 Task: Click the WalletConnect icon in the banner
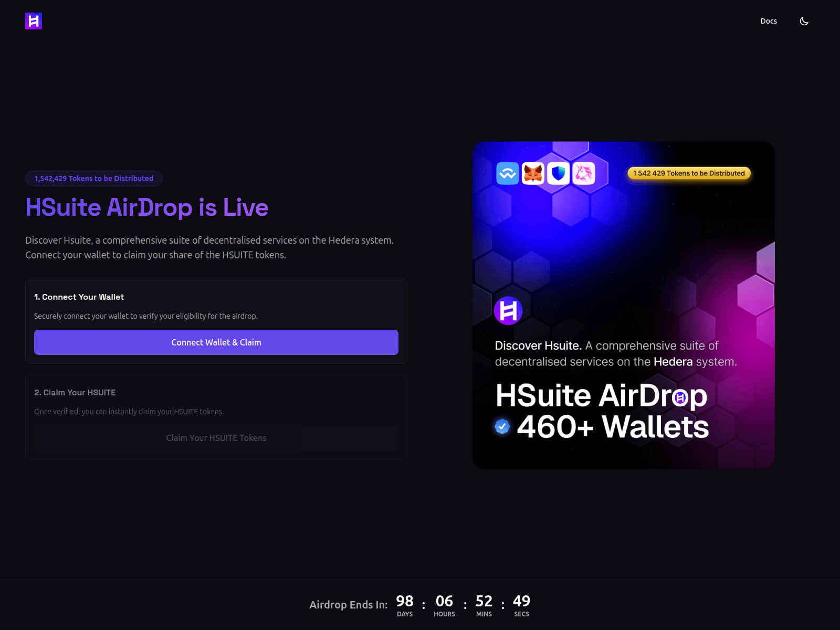508,173
